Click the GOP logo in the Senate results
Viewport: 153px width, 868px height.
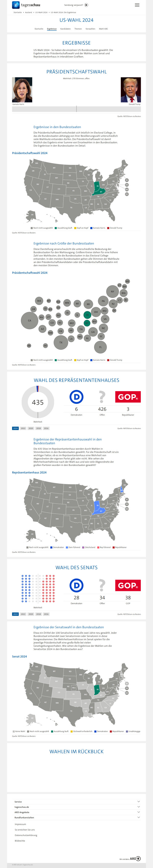pyautogui.click(x=128, y=585)
